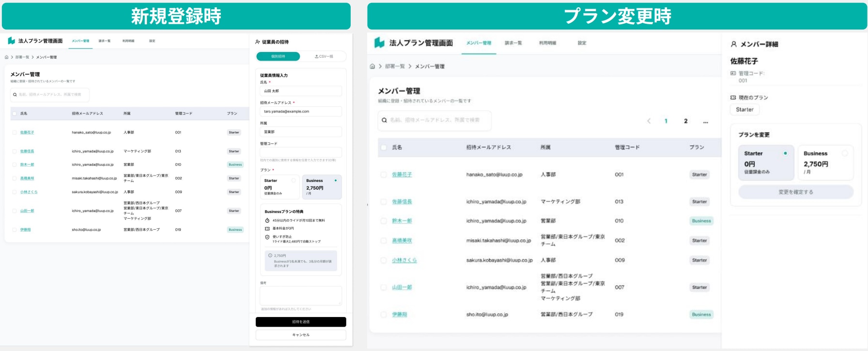Screen dimensions: 868x351
Task: Go to page 1 in プラン変更時 pagination
Action: [x=666, y=121]
